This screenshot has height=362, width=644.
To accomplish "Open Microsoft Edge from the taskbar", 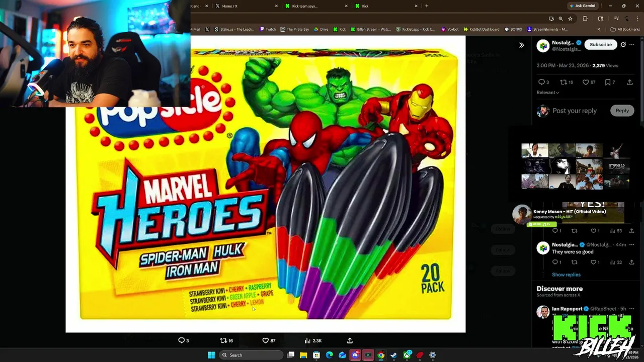I will 329,355.
